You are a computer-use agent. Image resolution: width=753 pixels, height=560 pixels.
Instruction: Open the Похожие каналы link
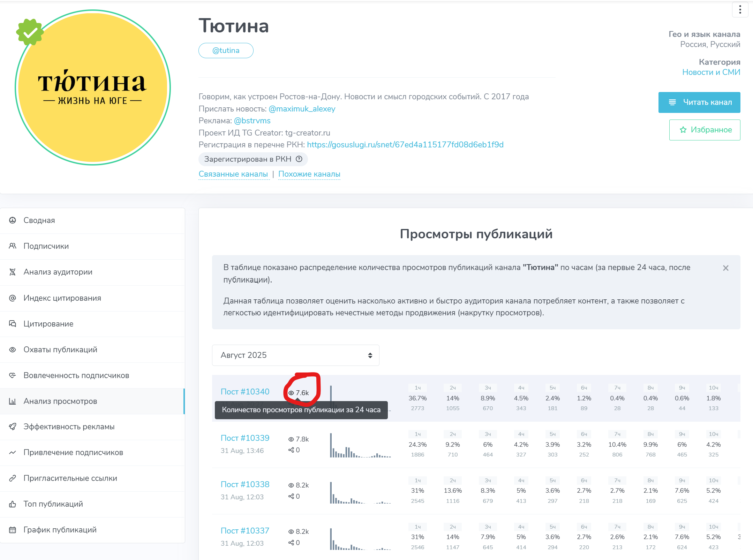coord(309,174)
